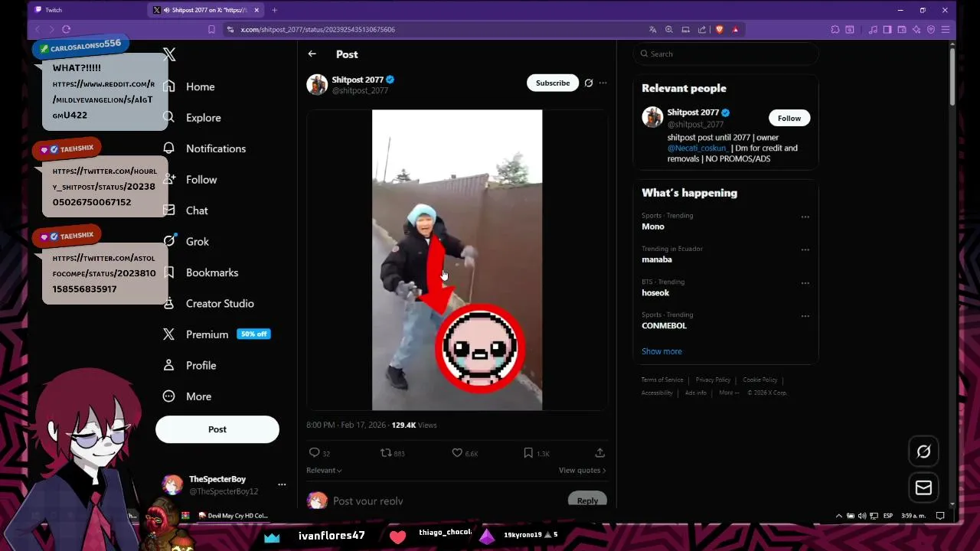The width and height of the screenshot is (980, 551).
Task: Open the post's three-dot options menu
Action: (x=603, y=83)
